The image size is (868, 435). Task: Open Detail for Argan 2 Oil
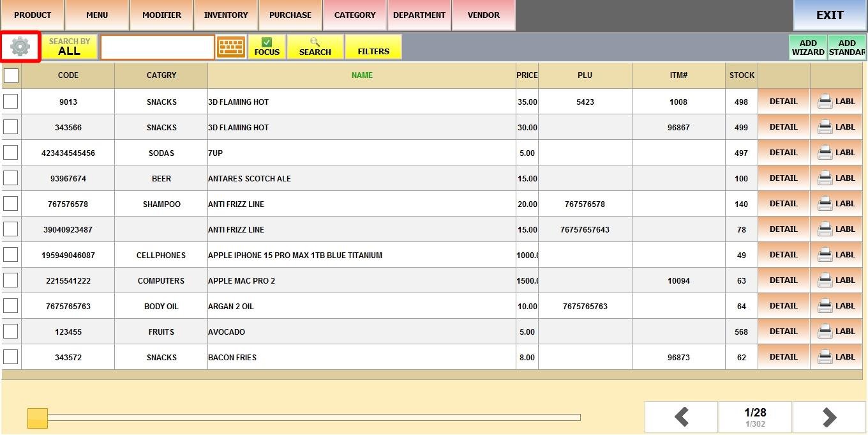pos(783,306)
